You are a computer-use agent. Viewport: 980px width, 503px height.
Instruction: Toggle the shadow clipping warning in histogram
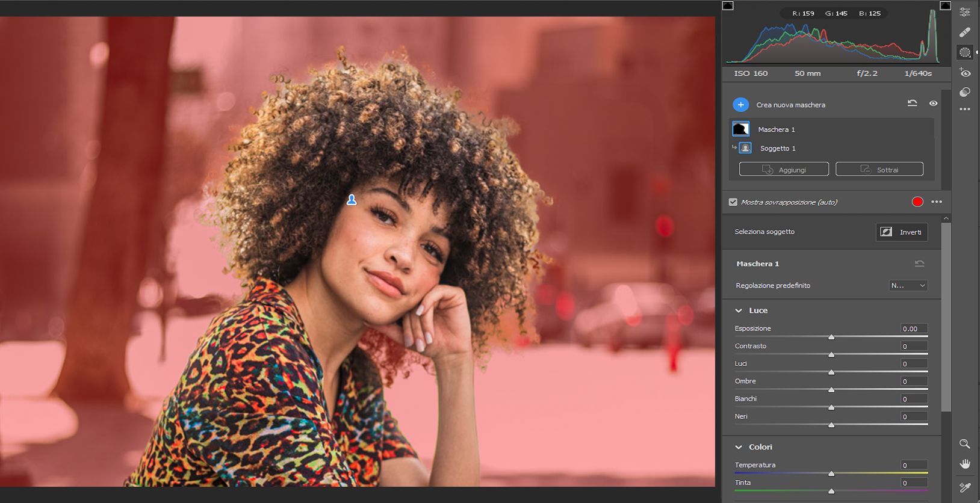point(728,6)
